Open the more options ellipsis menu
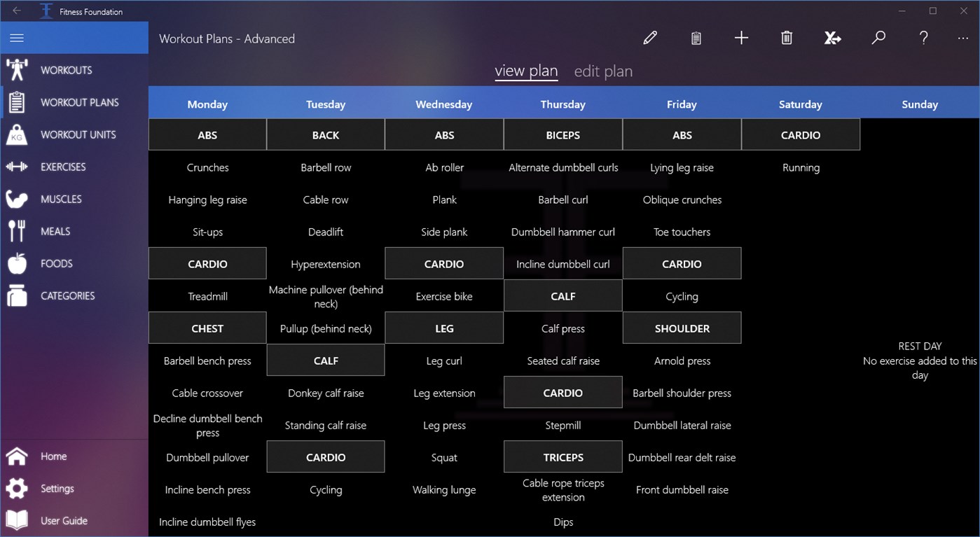 click(x=962, y=38)
